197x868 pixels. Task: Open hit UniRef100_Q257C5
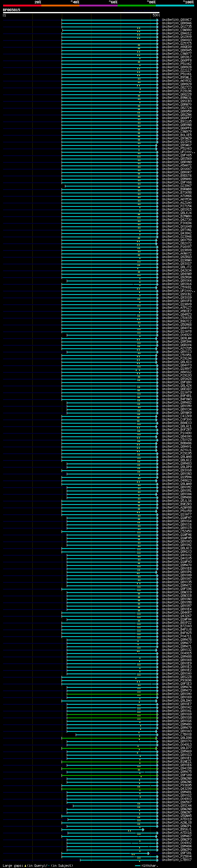click(177, 43)
